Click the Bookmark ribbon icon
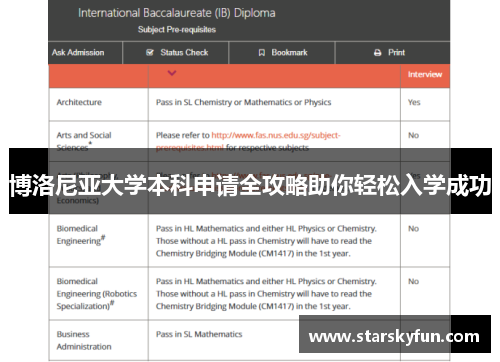Viewport: 500px width, 362px height. click(x=262, y=52)
